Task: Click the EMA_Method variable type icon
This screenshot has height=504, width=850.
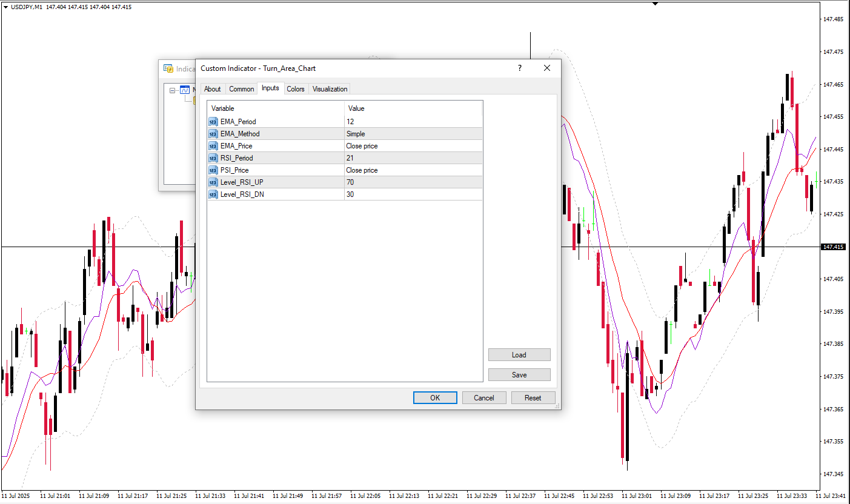Action: pyautogui.click(x=213, y=134)
